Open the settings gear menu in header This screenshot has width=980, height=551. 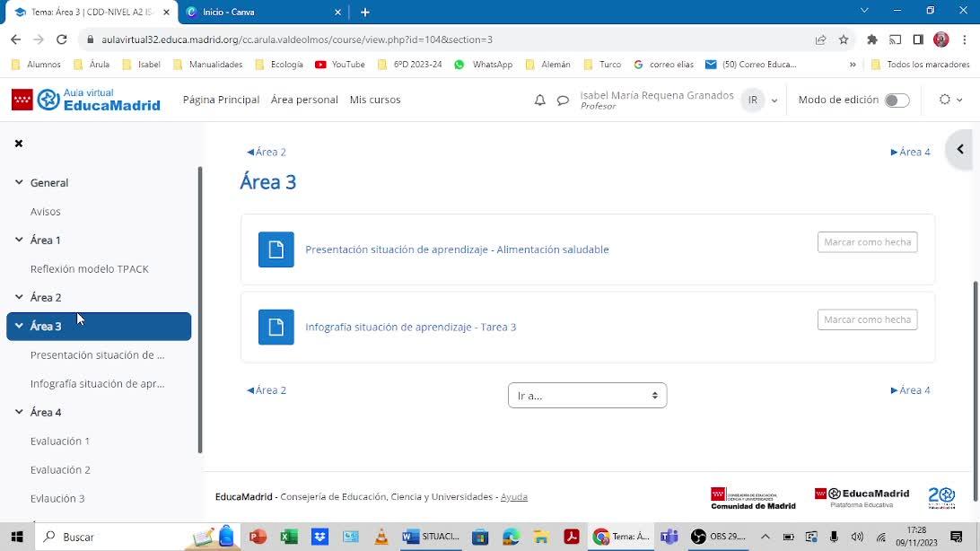949,100
